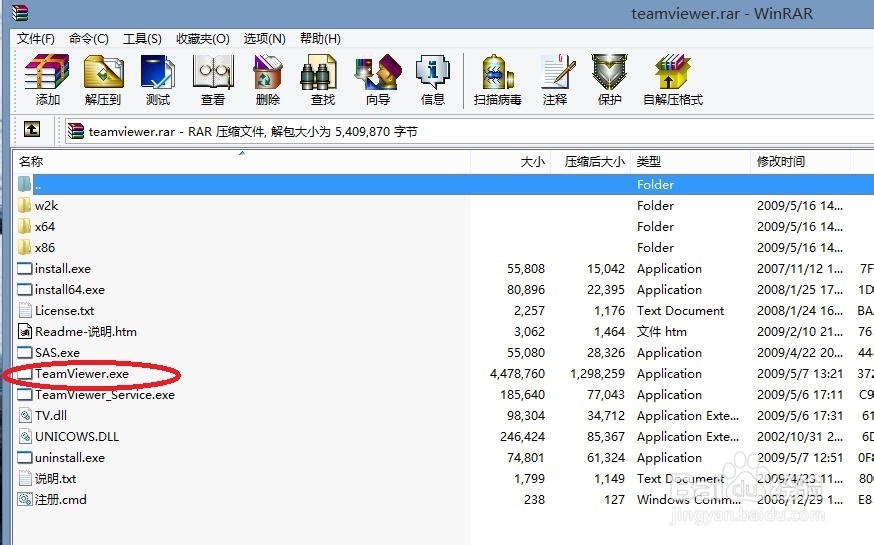
Task: Sort by the 名称 column header
Action: (x=242, y=162)
